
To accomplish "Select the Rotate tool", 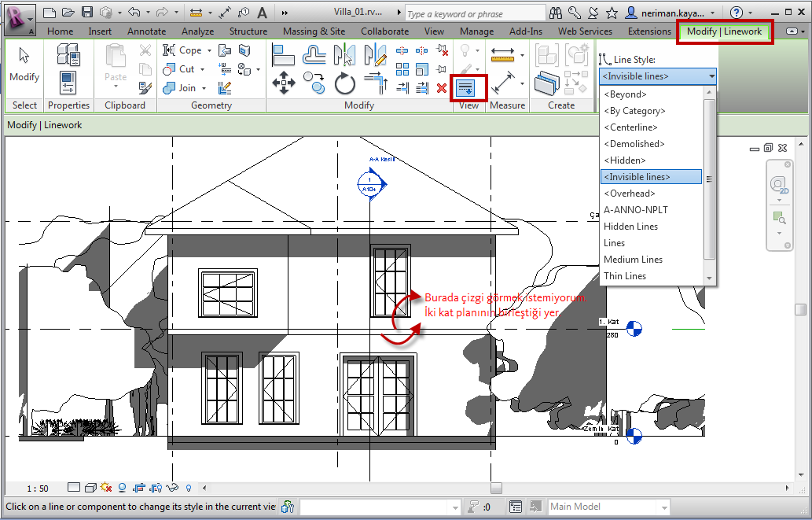I will (x=345, y=83).
